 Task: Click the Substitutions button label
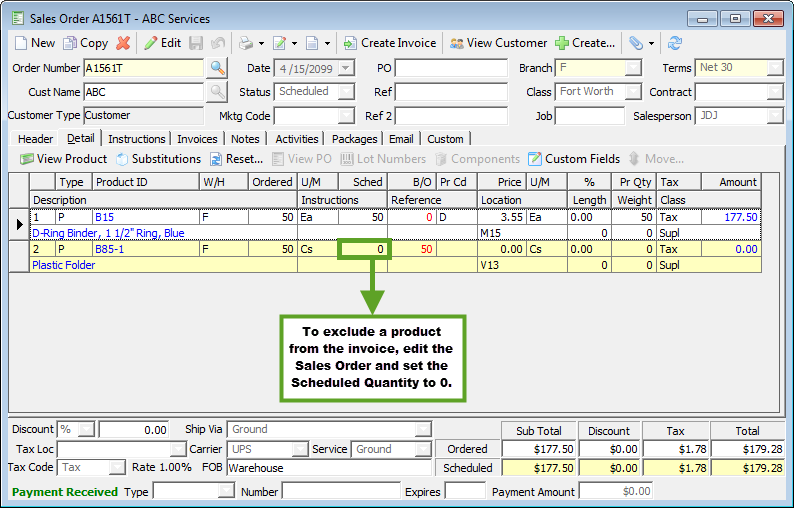click(x=166, y=159)
